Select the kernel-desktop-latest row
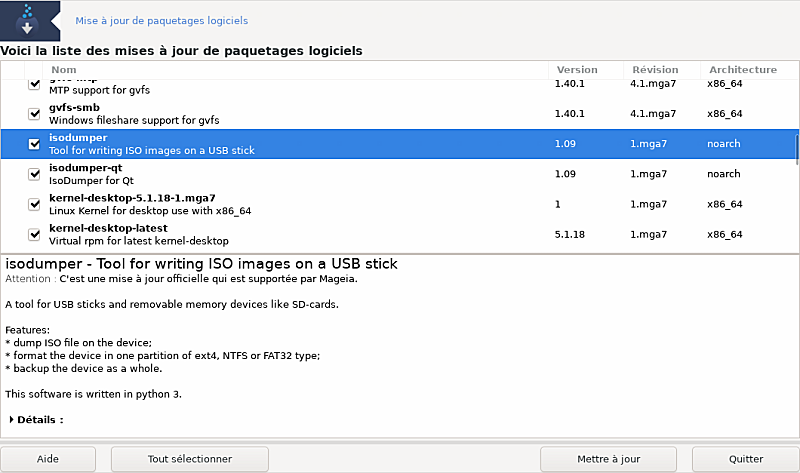The height and width of the screenshot is (473, 800). point(300,234)
